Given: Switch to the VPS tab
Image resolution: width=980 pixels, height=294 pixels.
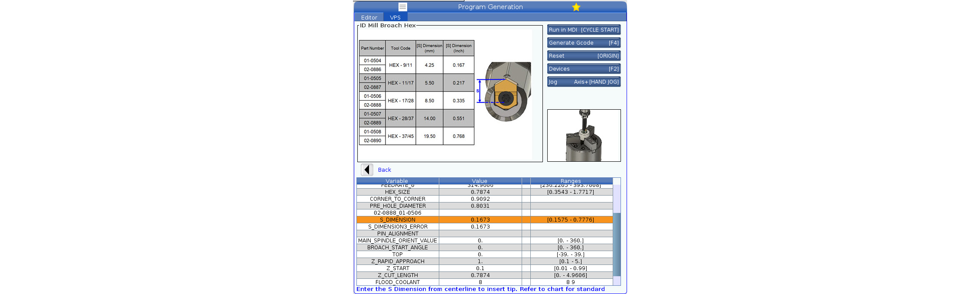Looking at the screenshot, I should [x=395, y=17].
